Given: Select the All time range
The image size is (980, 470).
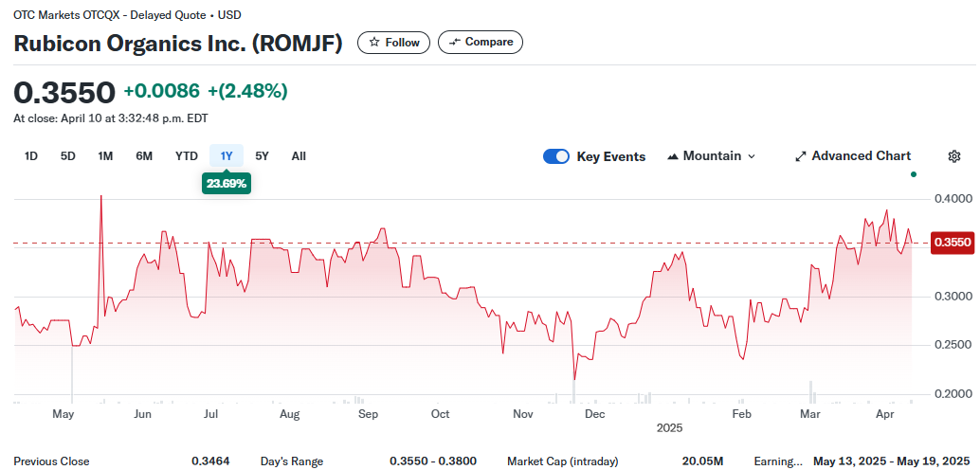Looking at the screenshot, I should click(299, 156).
